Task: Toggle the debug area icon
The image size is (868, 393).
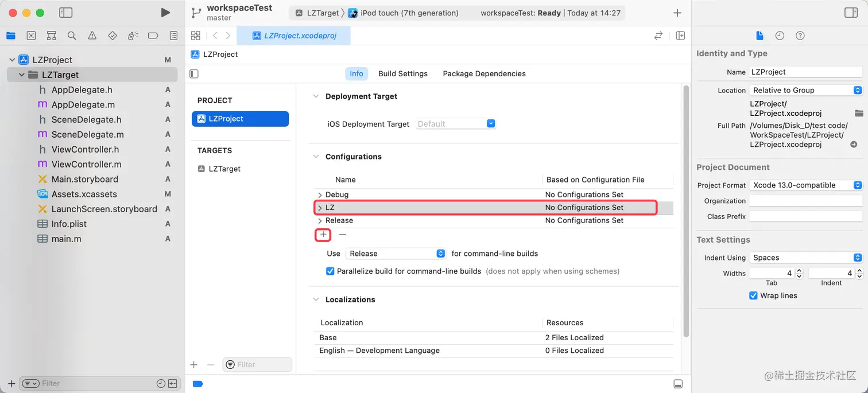Action: 678,384
